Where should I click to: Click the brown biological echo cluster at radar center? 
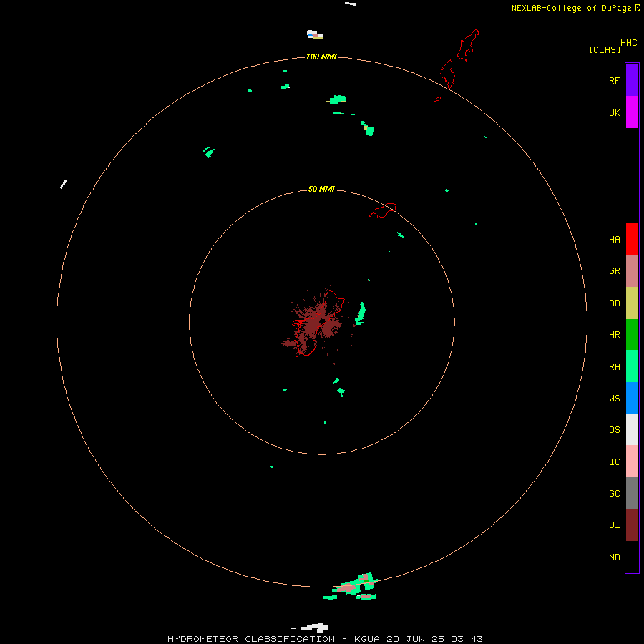(x=316, y=323)
